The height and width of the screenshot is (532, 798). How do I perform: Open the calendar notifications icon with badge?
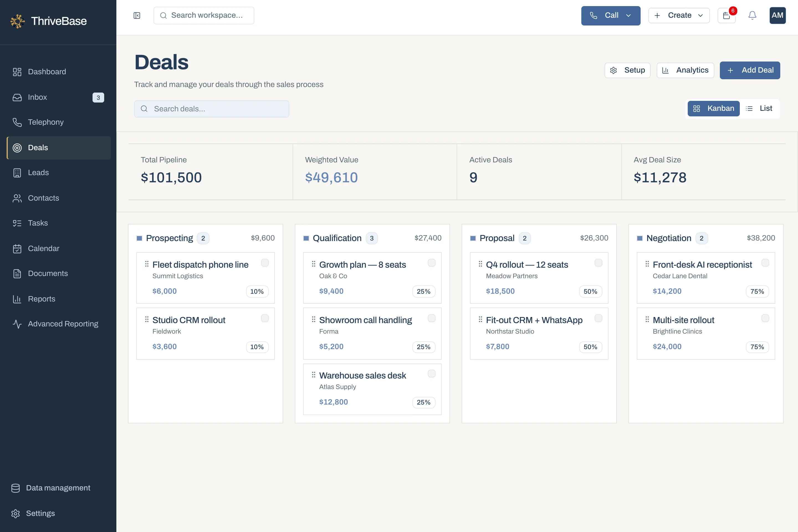(x=727, y=16)
